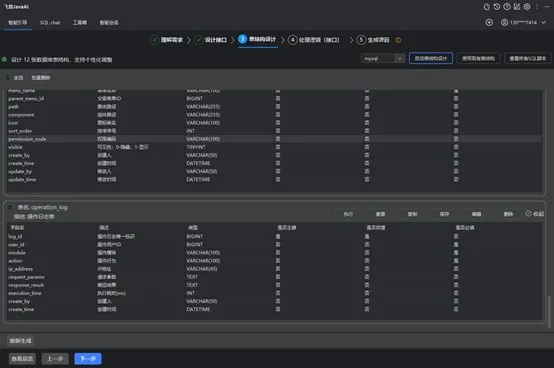This screenshot has height=368, width=554.
Task: Click the blue 下一步 next button
Action: 88,359
